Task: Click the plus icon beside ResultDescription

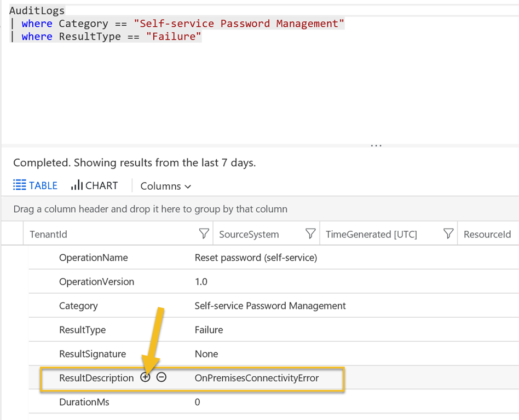Action: click(x=145, y=377)
